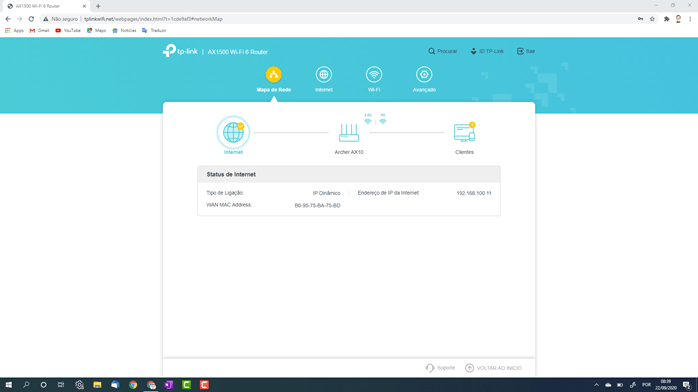
Task: Open the Internet settings globe icon in header
Action: pos(324,75)
